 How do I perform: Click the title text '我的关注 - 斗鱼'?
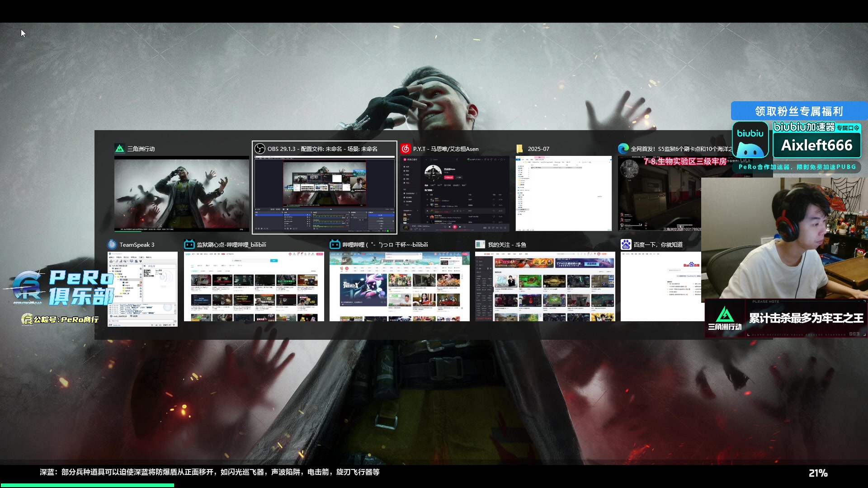pyautogui.click(x=507, y=244)
